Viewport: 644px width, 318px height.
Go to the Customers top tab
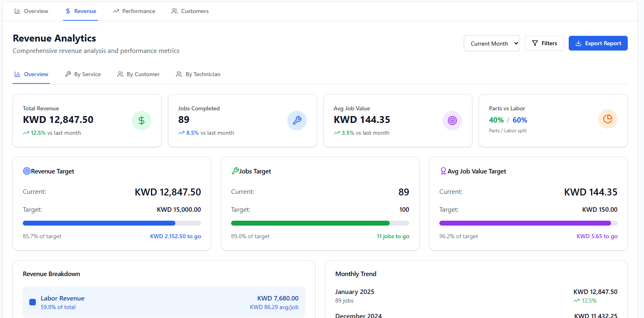[190, 11]
